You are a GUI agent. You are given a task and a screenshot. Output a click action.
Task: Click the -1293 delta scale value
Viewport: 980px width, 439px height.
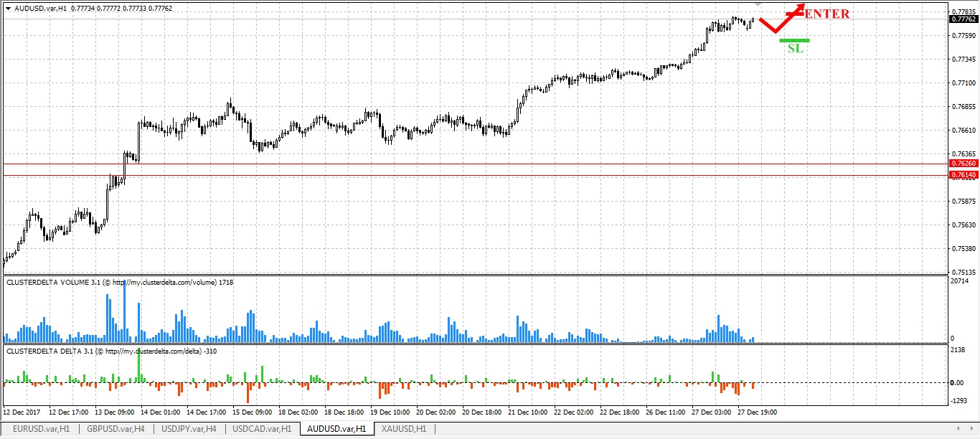coord(960,400)
